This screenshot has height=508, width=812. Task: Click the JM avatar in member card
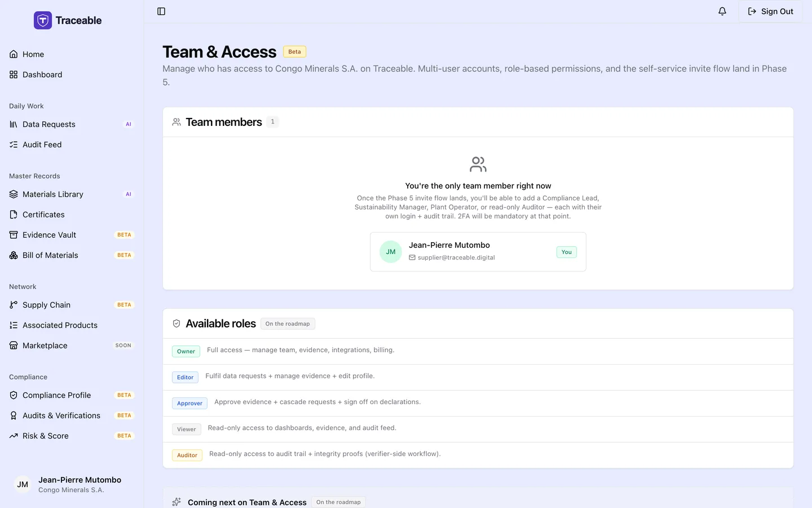tap(391, 252)
